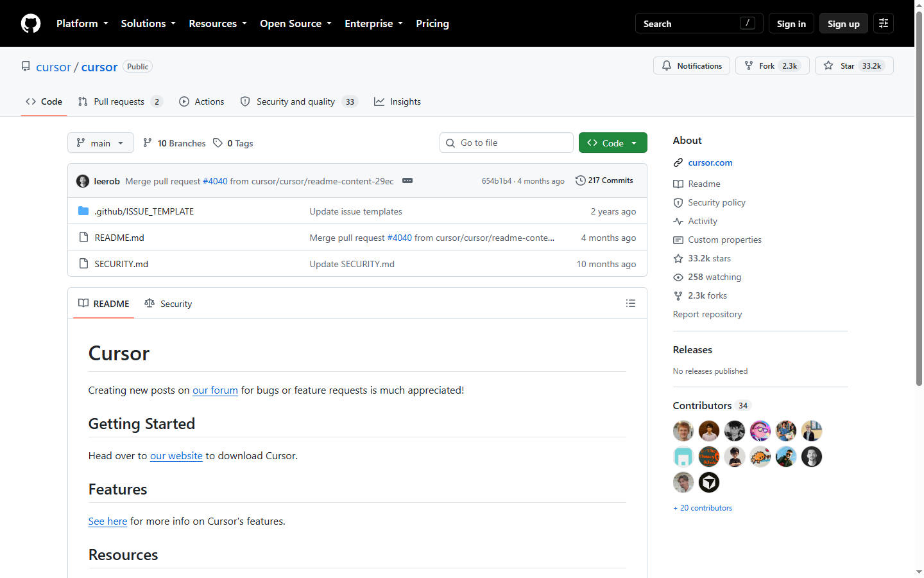View the 0 Tags link
This screenshot has width=924, height=578.
[x=234, y=143]
